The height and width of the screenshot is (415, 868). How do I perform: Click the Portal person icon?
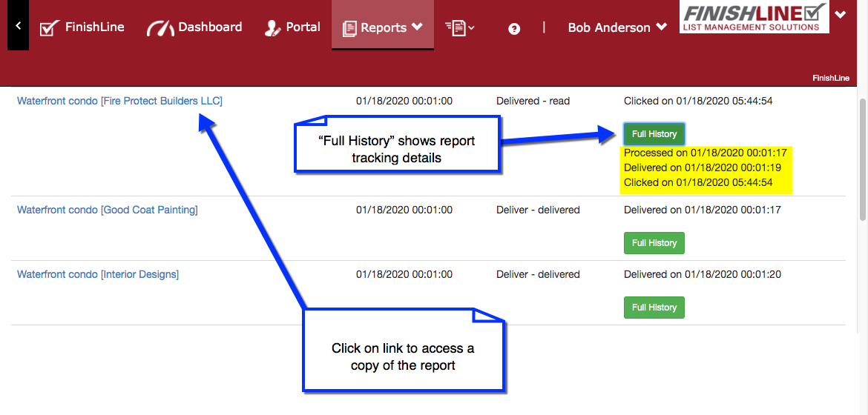click(x=272, y=28)
